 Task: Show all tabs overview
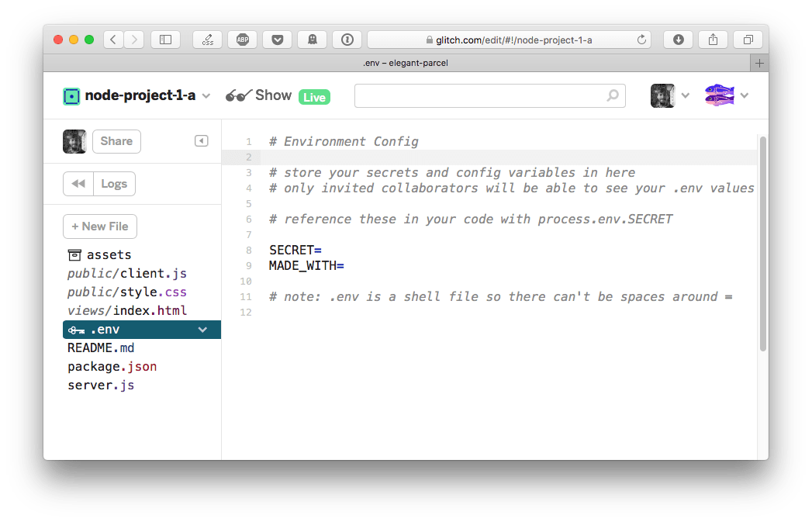pos(748,40)
